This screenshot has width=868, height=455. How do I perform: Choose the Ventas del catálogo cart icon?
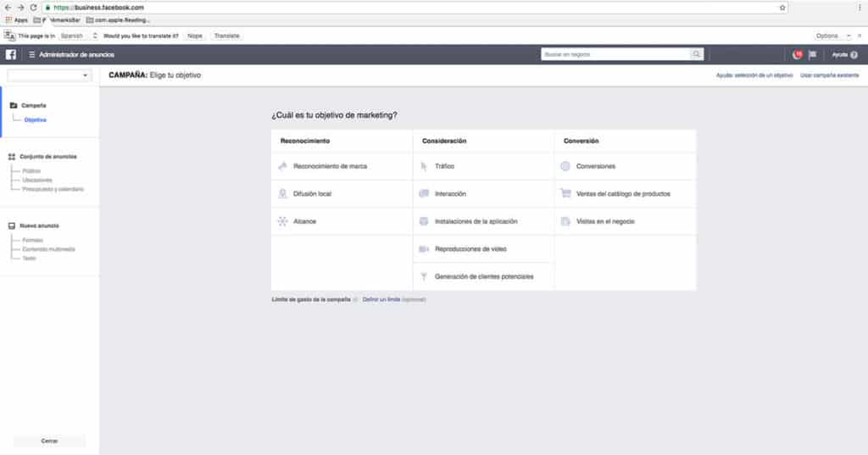tap(565, 193)
